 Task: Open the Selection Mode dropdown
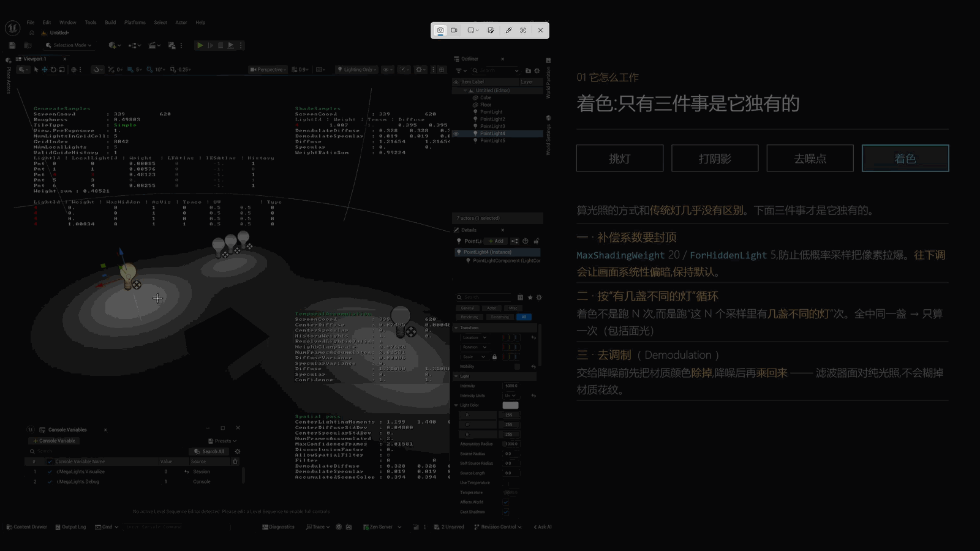pyautogui.click(x=69, y=45)
